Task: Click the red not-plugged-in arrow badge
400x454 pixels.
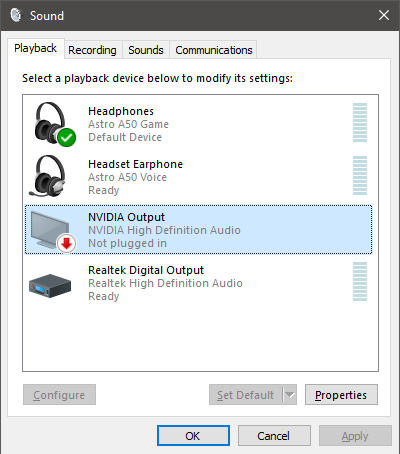Action: tap(67, 244)
